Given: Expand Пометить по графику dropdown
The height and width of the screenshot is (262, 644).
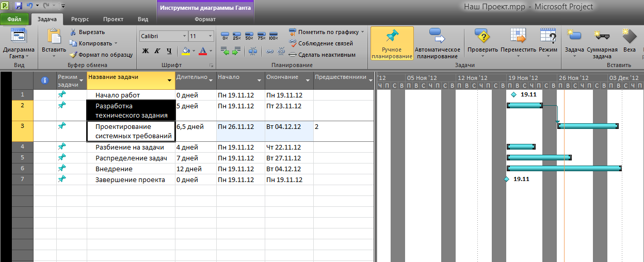Looking at the screenshot, I should pyautogui.click(x=363, y=32).
